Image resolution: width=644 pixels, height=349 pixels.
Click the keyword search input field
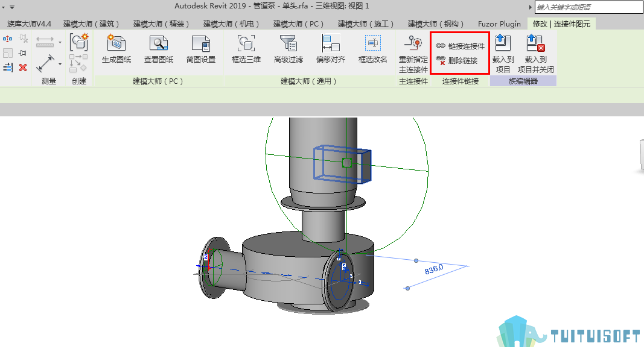click(x=588, y=7)
